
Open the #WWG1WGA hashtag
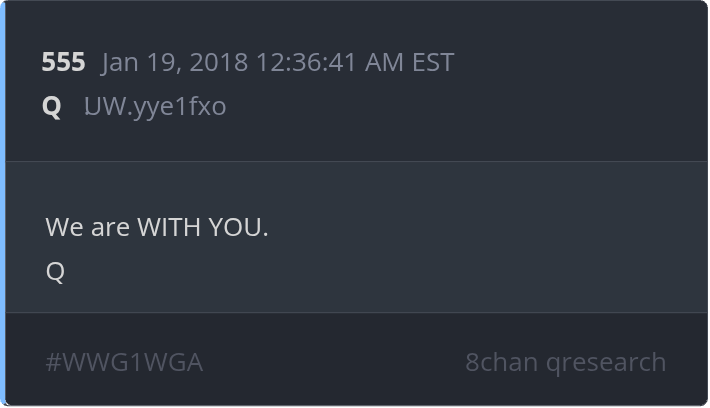124,362
